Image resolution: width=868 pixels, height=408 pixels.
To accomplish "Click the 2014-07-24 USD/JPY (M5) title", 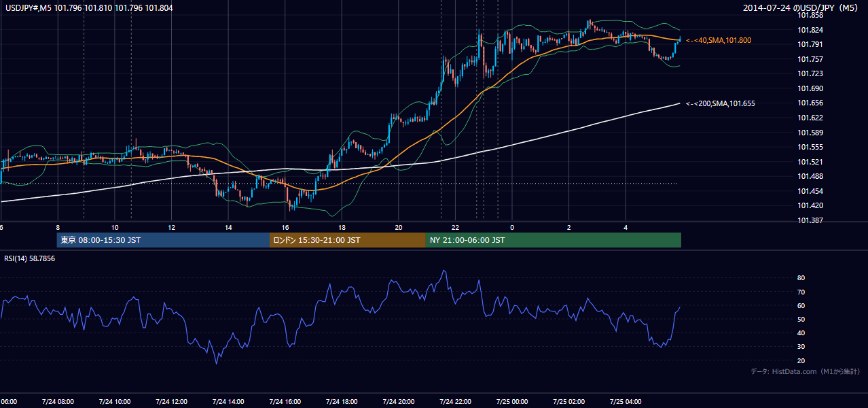I will point(801,8).
